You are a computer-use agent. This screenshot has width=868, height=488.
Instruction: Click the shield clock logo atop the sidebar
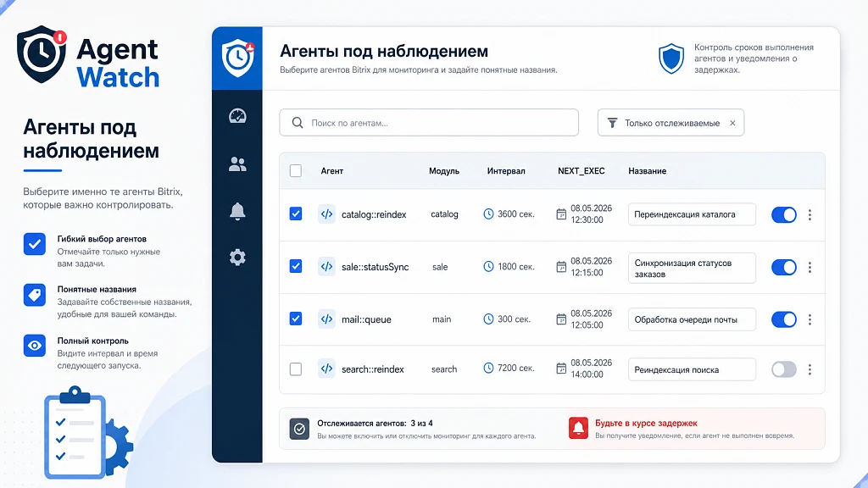click(237, 58)
